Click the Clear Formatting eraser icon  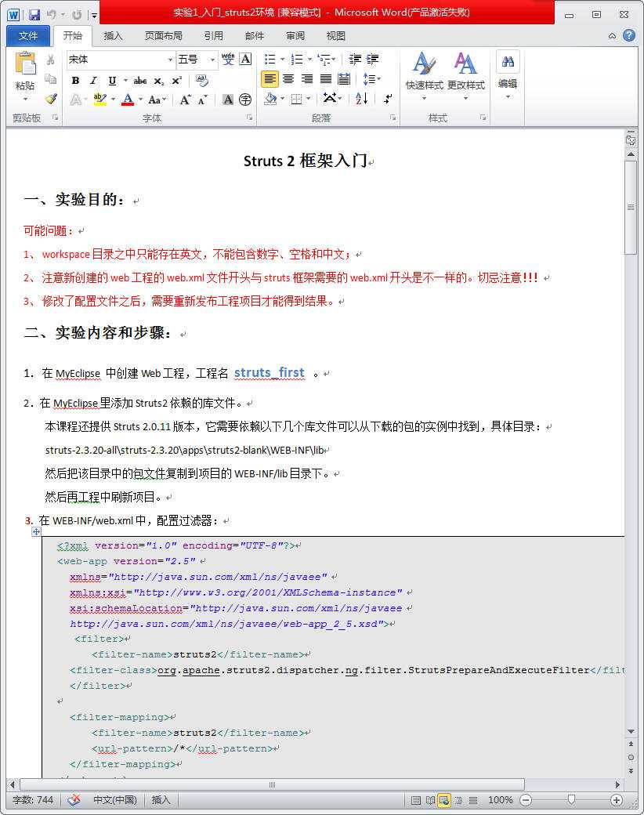(201, 81)
